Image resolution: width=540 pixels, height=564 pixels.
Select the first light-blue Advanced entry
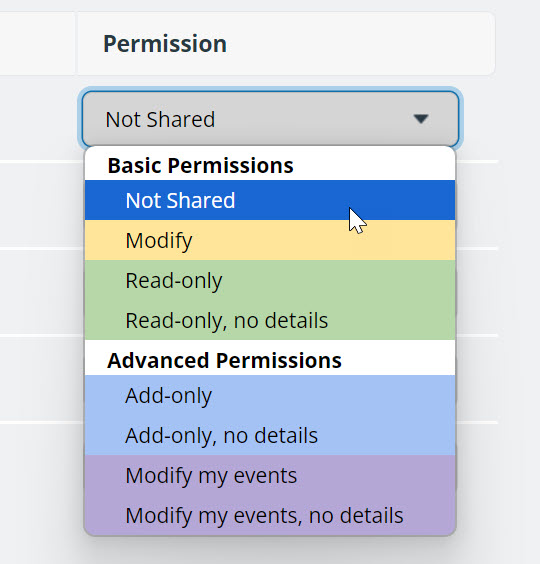(270, 395)
